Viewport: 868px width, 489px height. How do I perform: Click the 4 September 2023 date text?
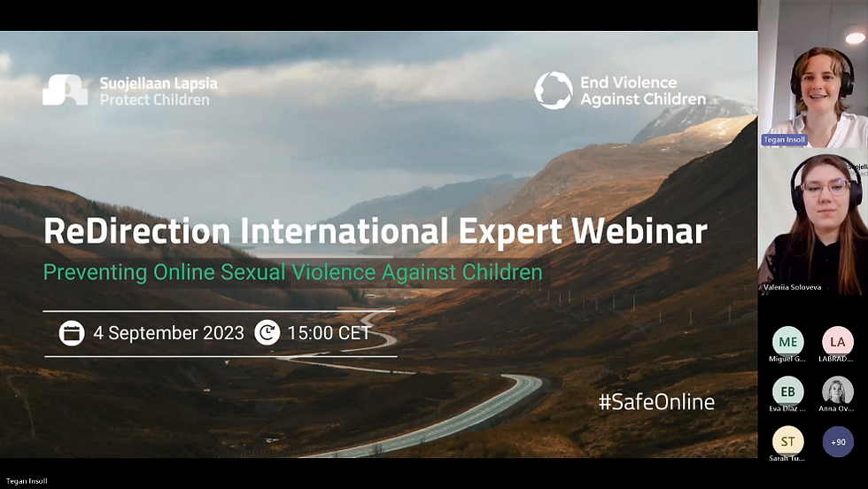pyautogui.click(x=168, y=333)
